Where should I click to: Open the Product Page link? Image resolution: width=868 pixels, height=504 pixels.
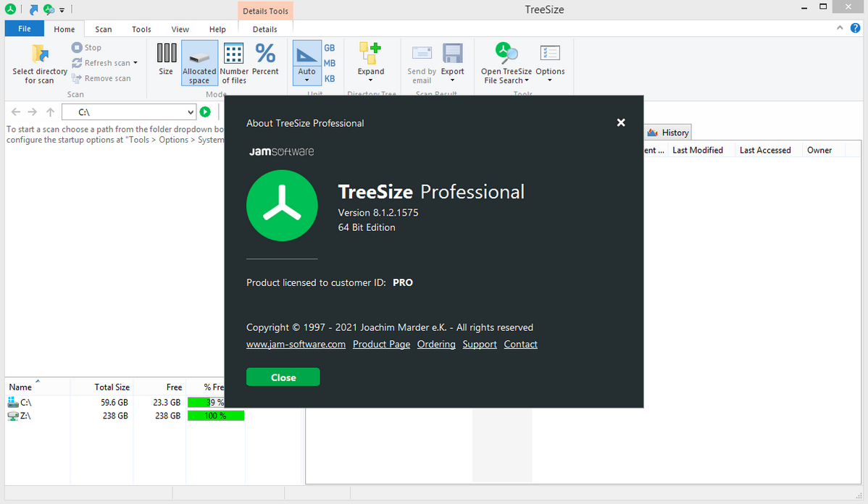click(x=381, y=344)
